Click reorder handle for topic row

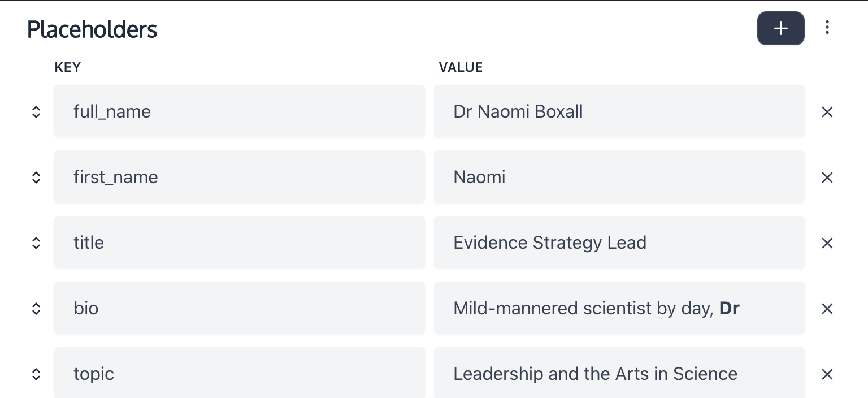click(36, 374)
